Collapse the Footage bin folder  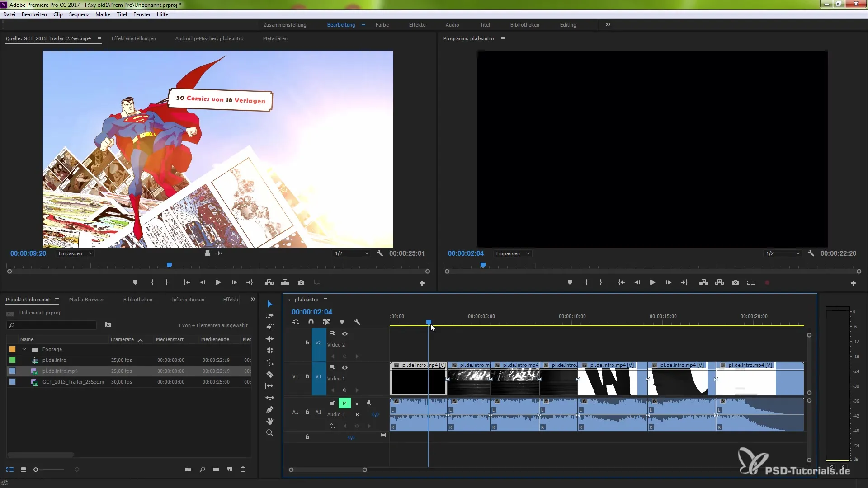point(24,349)
